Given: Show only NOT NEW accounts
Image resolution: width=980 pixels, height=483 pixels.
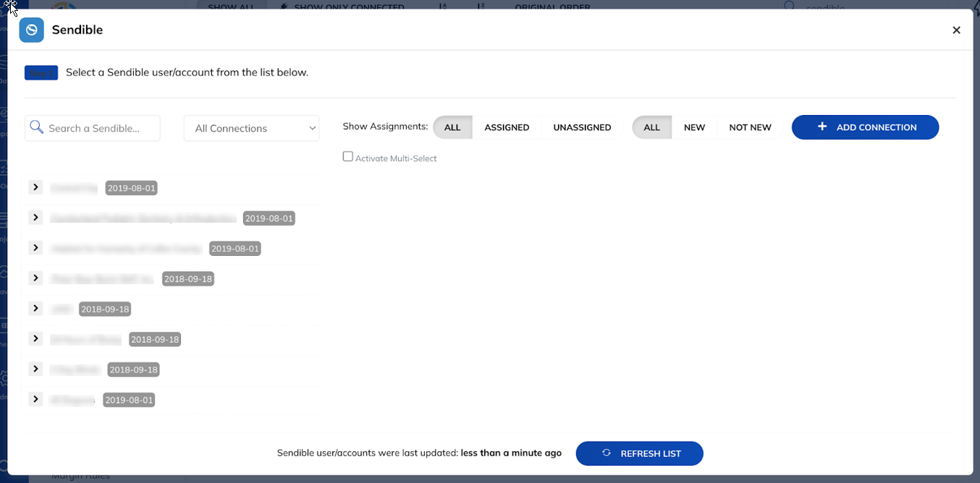Looking at the screenshot, I should (750, 127).
